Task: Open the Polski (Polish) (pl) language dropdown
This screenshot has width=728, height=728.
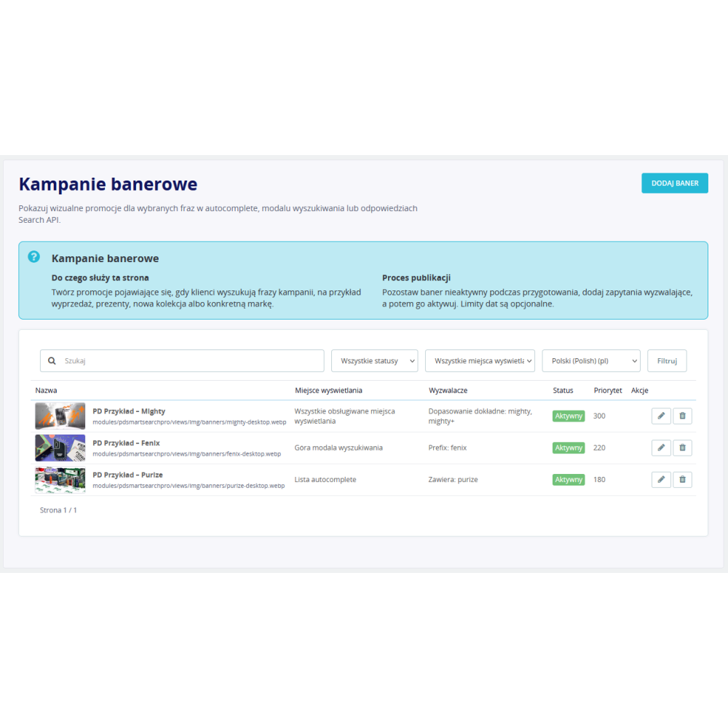Action: tap(591, 361)
